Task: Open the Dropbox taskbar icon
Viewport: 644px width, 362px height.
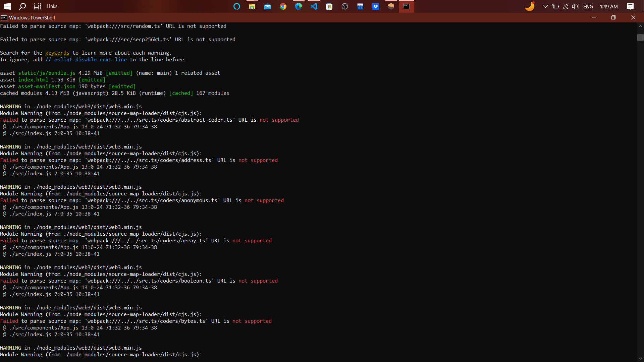Action: (x=376, y=6)
